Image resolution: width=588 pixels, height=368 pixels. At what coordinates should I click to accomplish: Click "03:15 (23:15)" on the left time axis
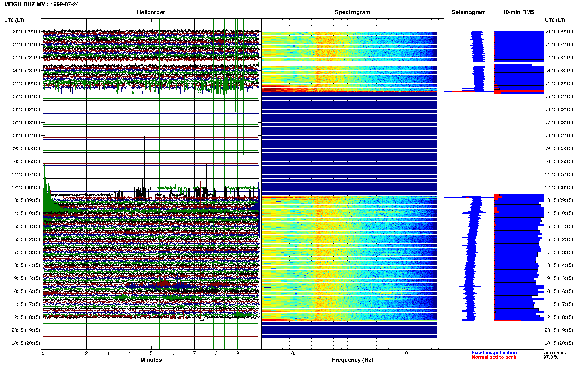coord(26,71)
